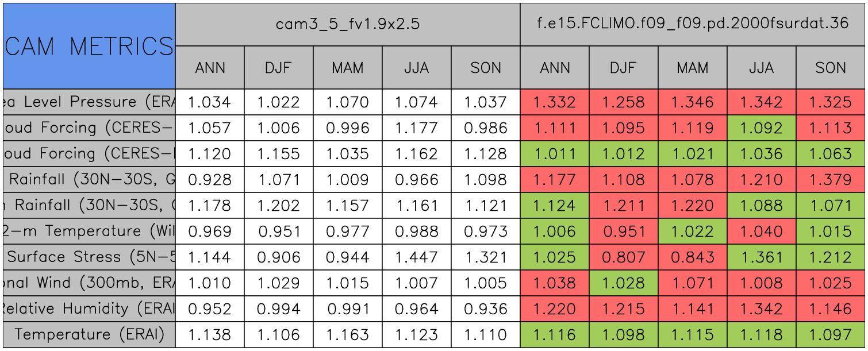Click SON header under f.e15.FCLIMO model

tap(831, 68)
